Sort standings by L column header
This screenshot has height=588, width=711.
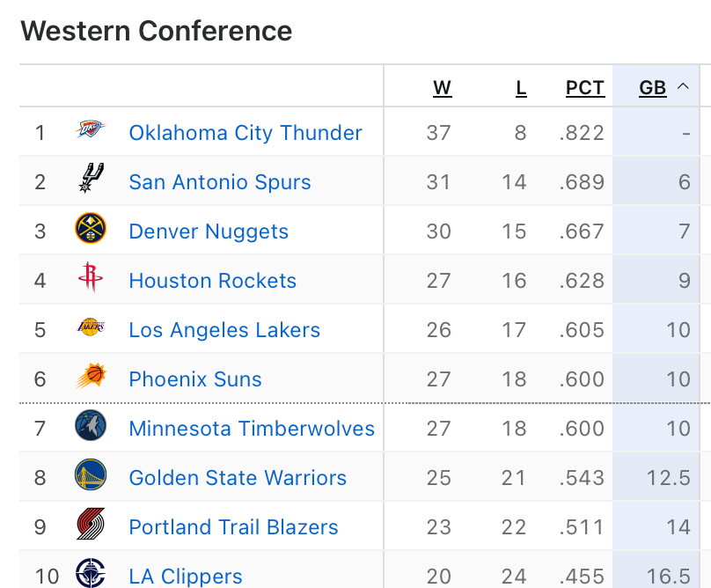coord(521,88)
